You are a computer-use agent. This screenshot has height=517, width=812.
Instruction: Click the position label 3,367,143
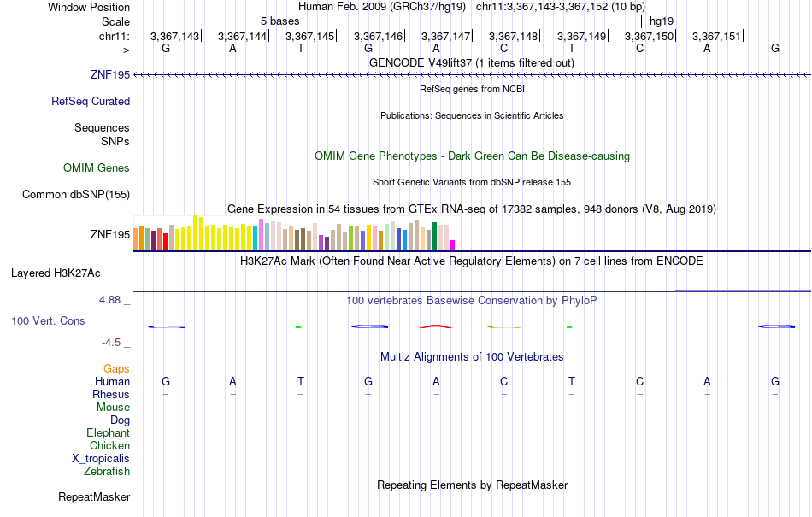(174, 36)
